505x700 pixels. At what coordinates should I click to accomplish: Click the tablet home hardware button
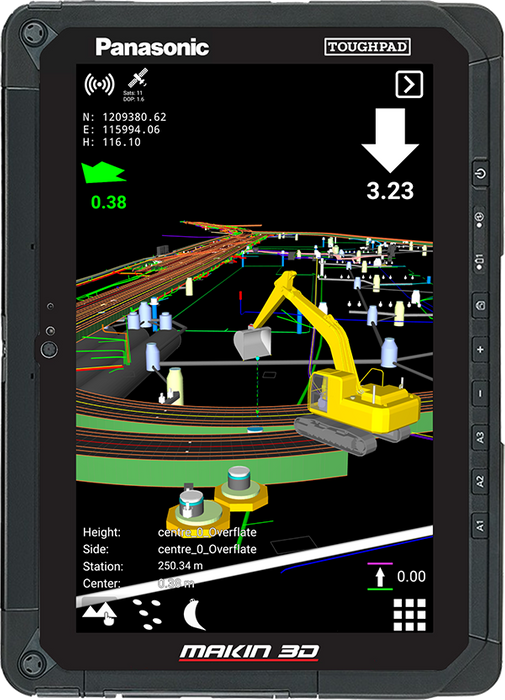480,305
